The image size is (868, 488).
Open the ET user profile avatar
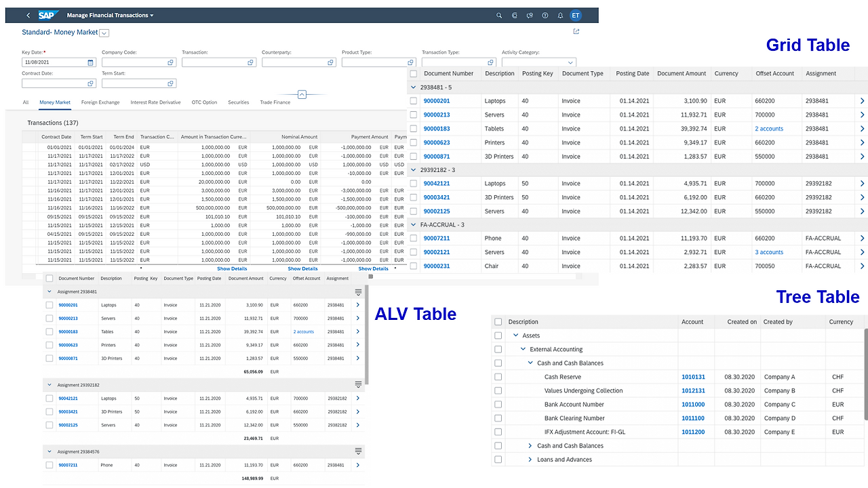pyautogui.click(x=576, y=16)
